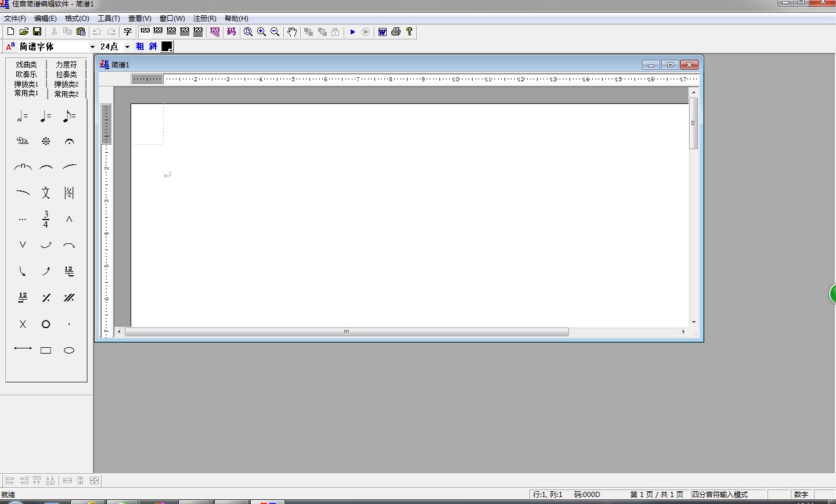Open the 帮助(H) menu
836x504 pixels.
[236, 19]
